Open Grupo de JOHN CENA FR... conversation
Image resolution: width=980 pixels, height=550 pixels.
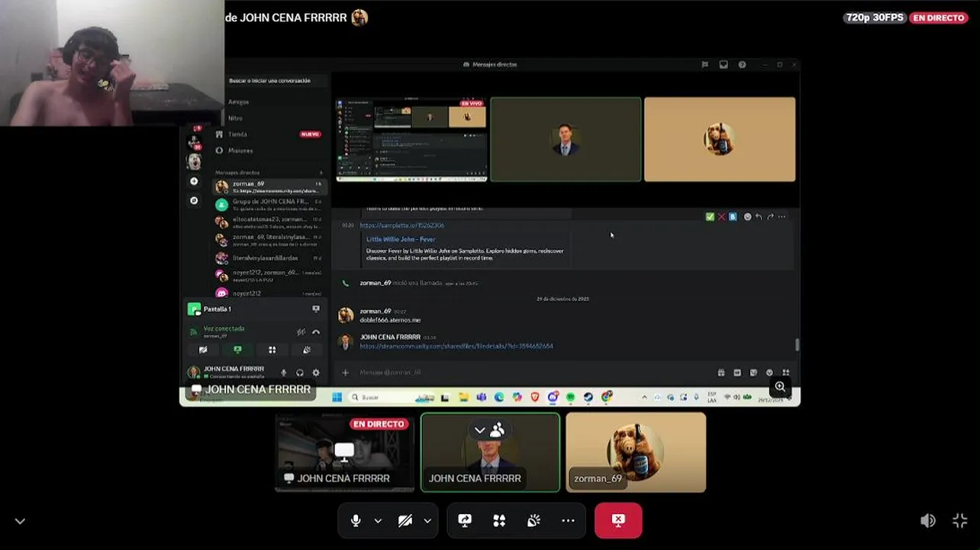click(269, 204)
